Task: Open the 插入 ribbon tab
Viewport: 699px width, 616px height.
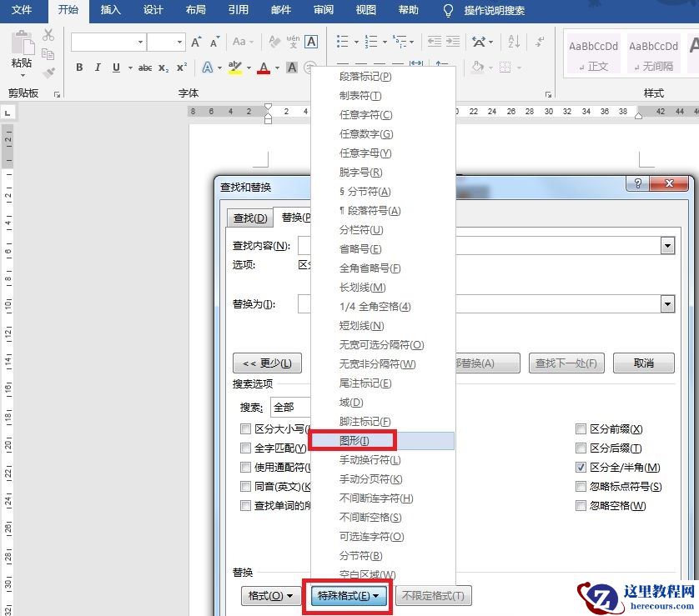Action: pyautogui.click(x=110, y=10)
